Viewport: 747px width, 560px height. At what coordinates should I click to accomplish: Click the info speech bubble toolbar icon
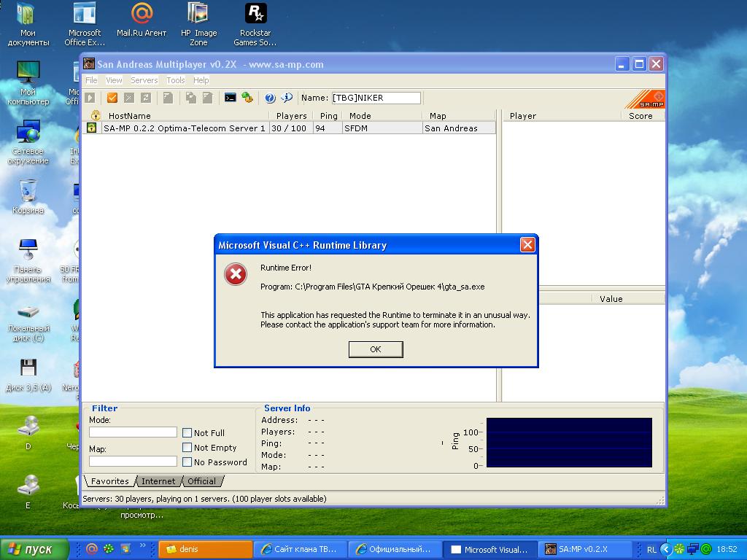(x=287, y=98)
